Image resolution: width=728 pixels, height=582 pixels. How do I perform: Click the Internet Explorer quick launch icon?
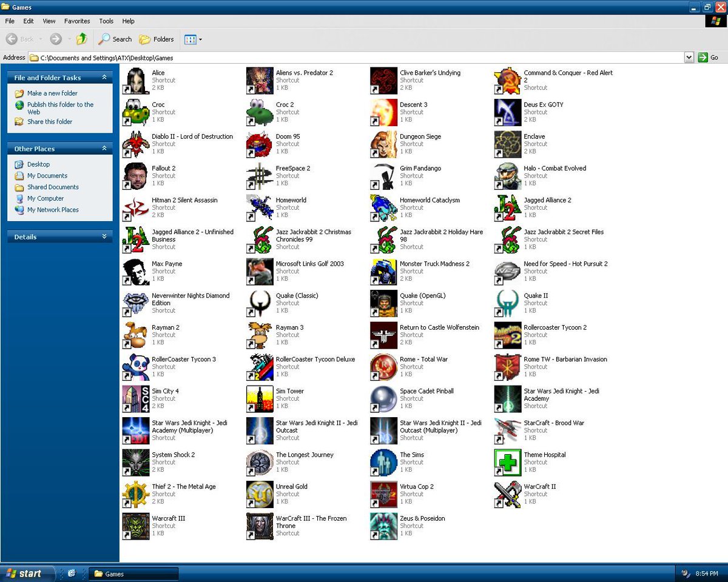[x=72, y=573]
